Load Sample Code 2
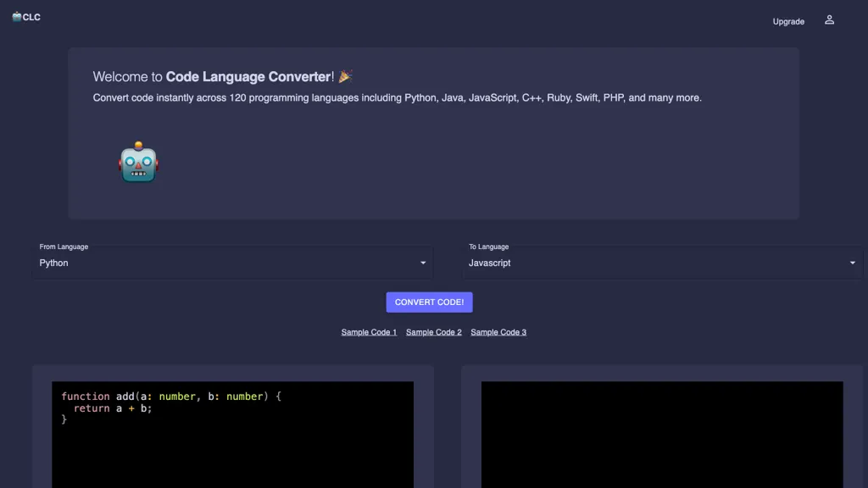 pyautogui.click(x=433, y=332)
